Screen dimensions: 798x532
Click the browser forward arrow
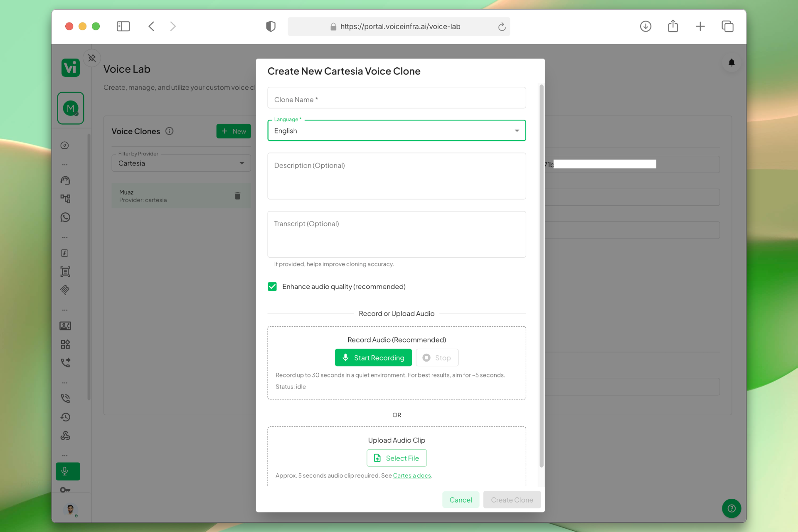click(173, 26)
